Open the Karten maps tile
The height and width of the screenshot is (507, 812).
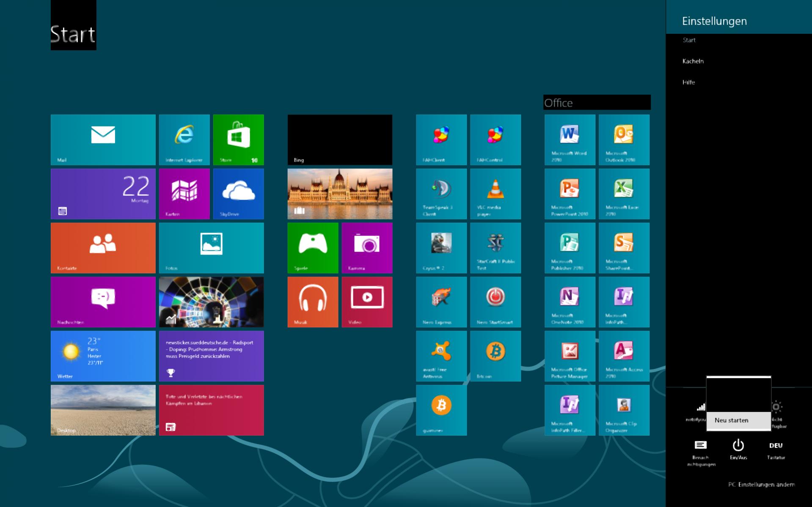pos(184,194)
